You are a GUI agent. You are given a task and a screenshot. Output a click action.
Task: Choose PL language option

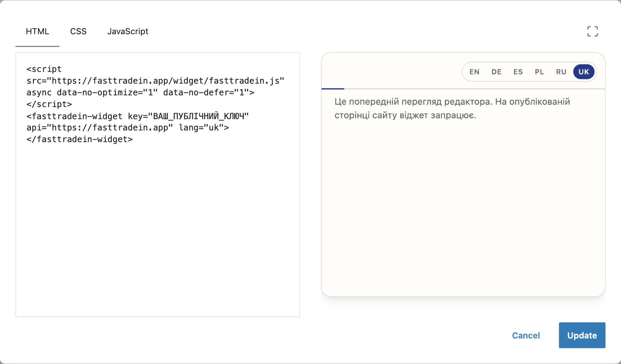click(x=539, y=72)
